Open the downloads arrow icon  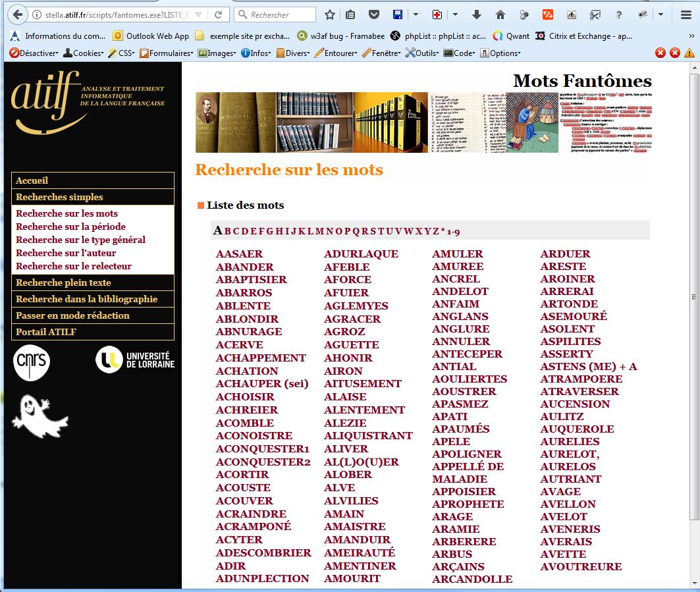[477, 14]
